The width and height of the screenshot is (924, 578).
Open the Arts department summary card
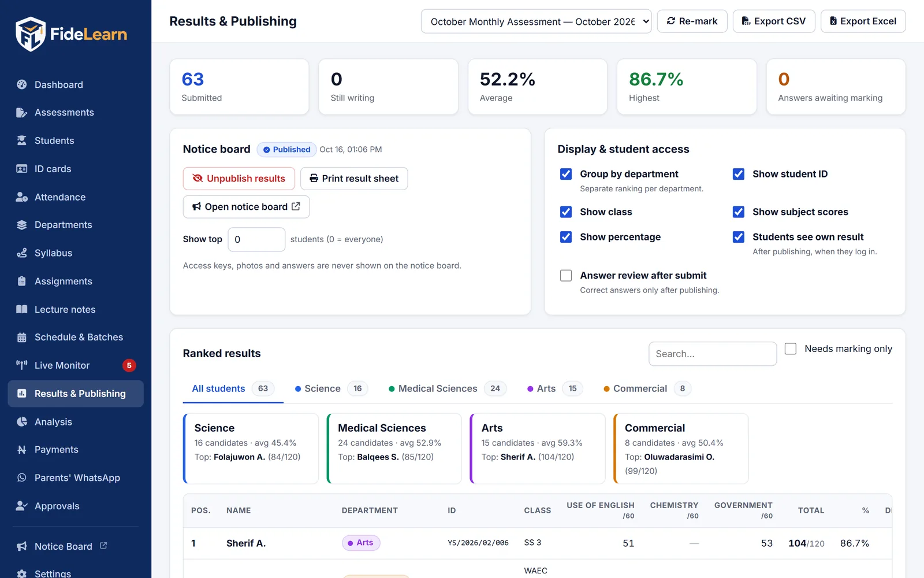tap(538, 449)
